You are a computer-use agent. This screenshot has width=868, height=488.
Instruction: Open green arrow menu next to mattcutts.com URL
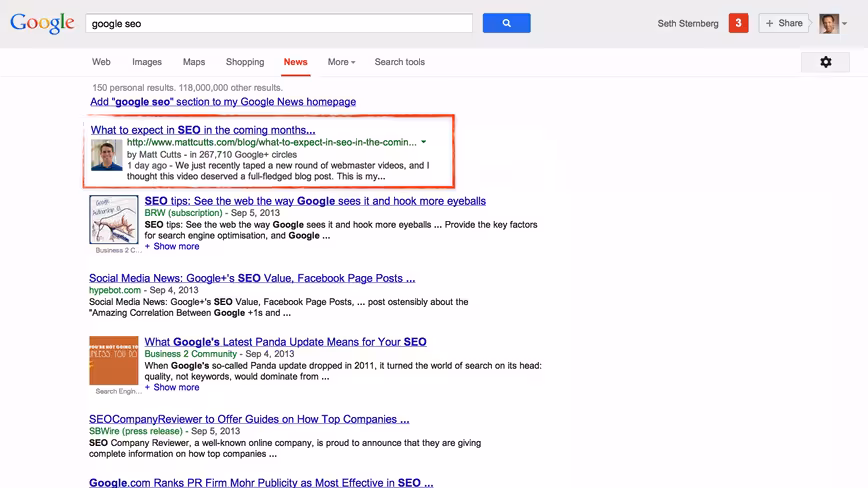(x=423, y=142)
